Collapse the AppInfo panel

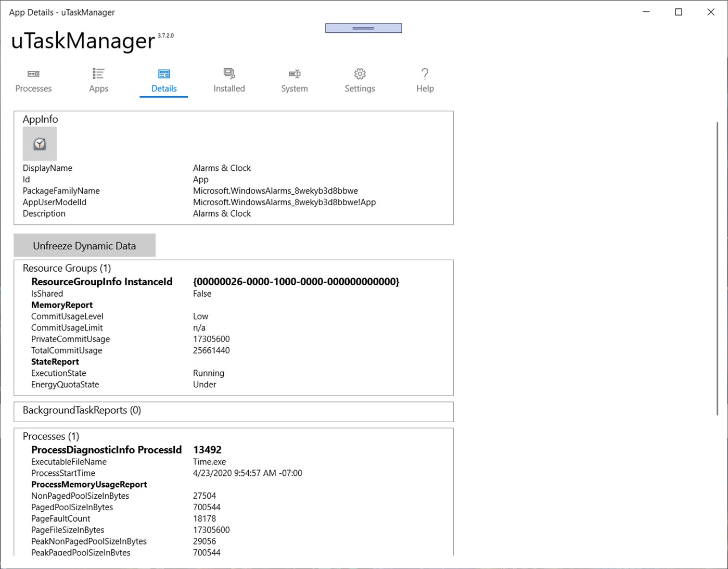(40, 119)
